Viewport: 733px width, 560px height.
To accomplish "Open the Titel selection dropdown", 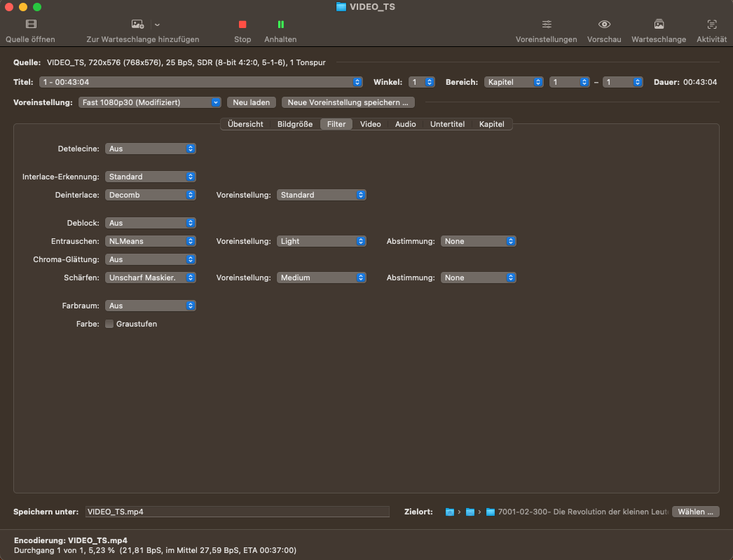I will click(x=200, y=82).
